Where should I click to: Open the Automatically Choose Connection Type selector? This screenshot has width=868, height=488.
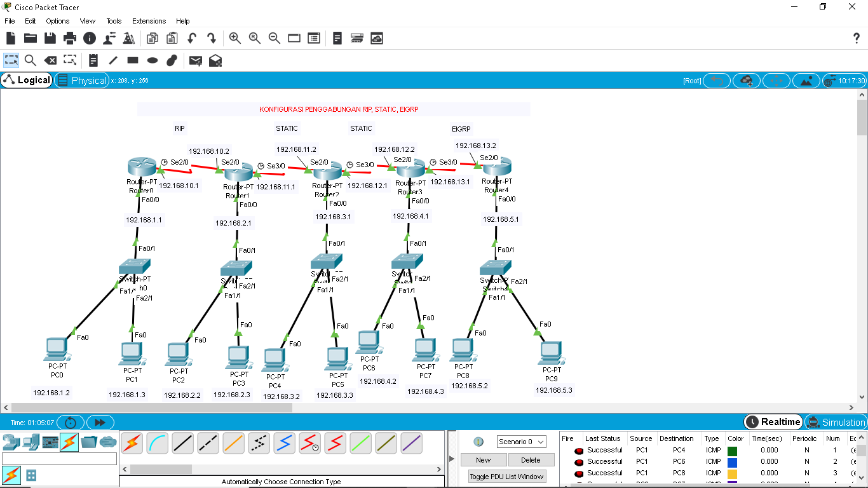[281, 482]
